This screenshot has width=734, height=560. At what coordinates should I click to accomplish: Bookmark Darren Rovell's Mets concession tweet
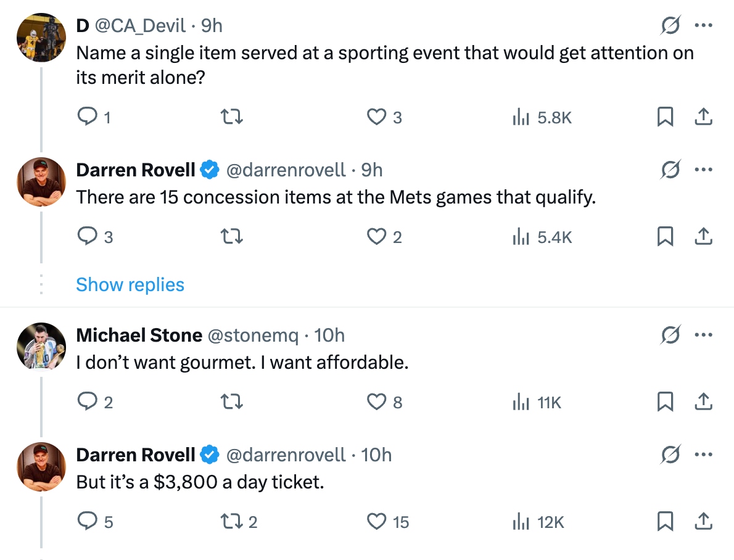pyautogui.click(x=665, y=236)
